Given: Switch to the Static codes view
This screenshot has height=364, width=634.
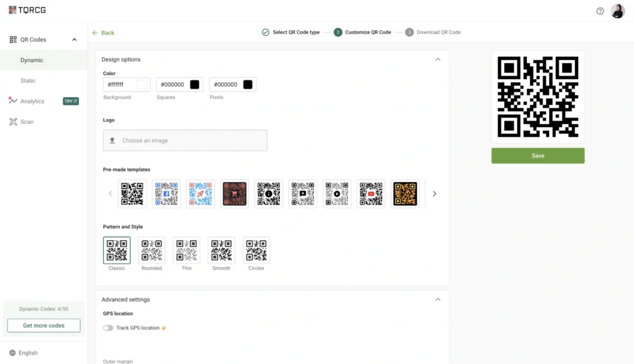Looking at the screenshot, I should coord(28,80).
